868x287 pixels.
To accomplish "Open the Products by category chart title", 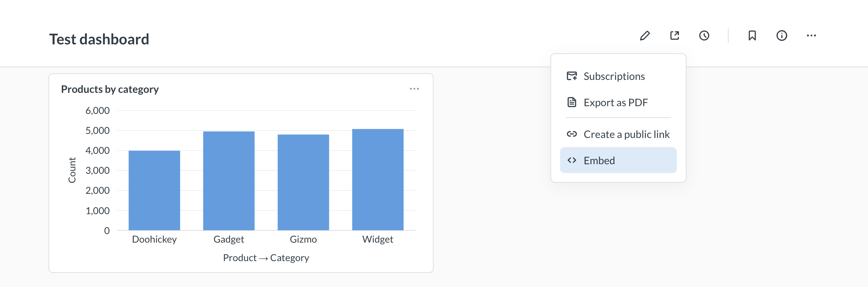I will (110, 89).
